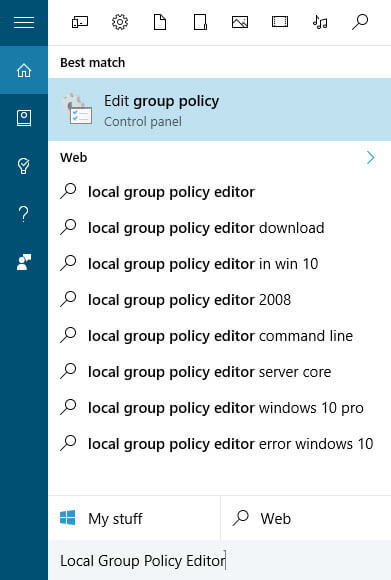Viewport: 391px width, 580px height.
Task: Open Edit group policy best match
Action: coord(220,109)
